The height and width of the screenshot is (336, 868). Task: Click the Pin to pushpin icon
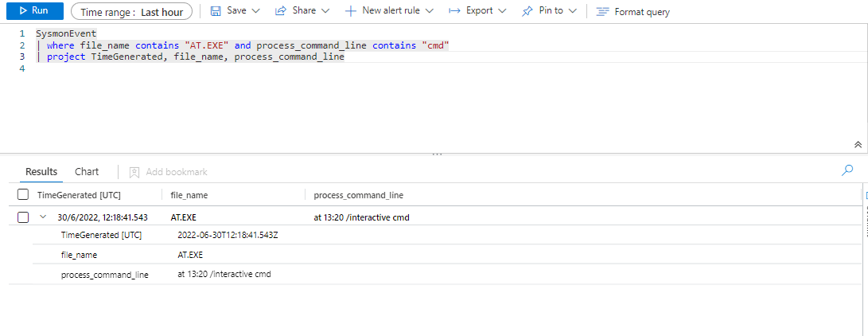527,11
